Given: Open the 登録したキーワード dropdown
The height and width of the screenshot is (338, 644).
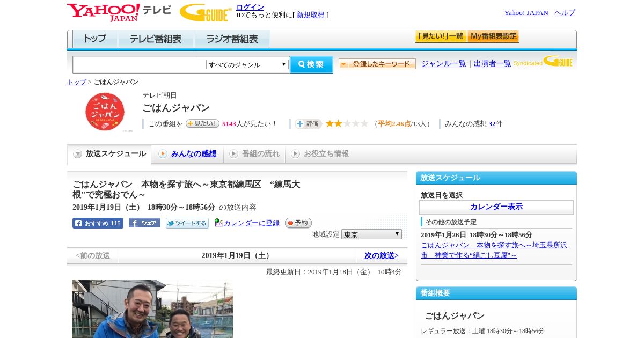Looking at the screenshot, I should 377,64.
